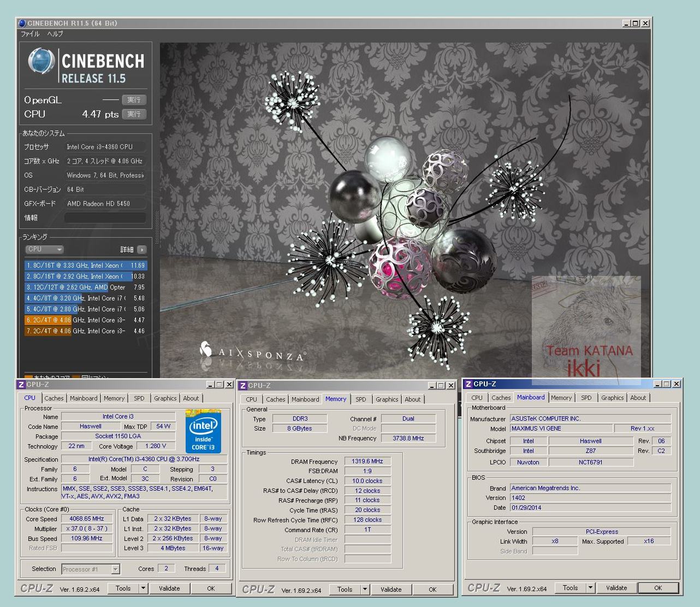Image resolution: width=700 pixels, height=607 pixels.
Task: Select ranking row 7 with score 4.46
Action: click(85, 331)
